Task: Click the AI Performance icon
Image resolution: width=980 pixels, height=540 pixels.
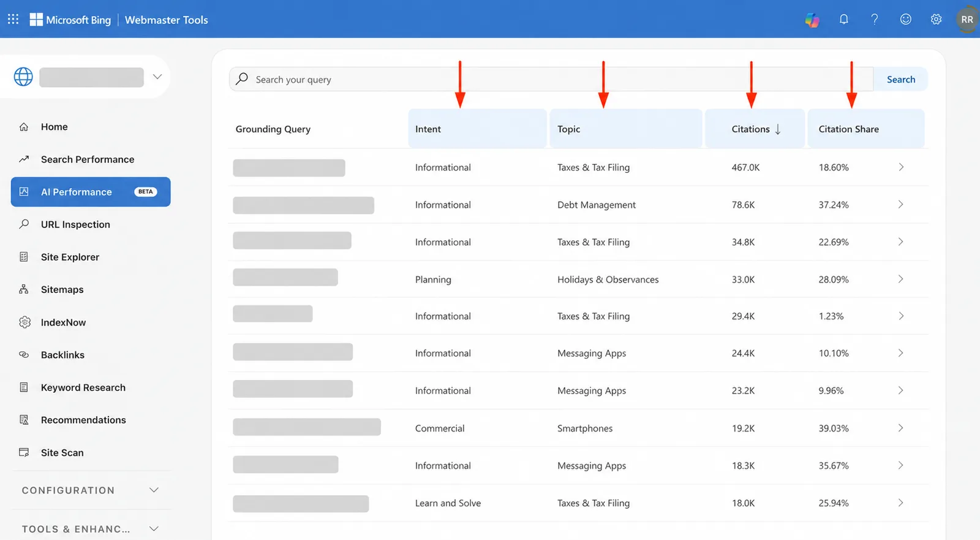Action: [x=24, y=192]
